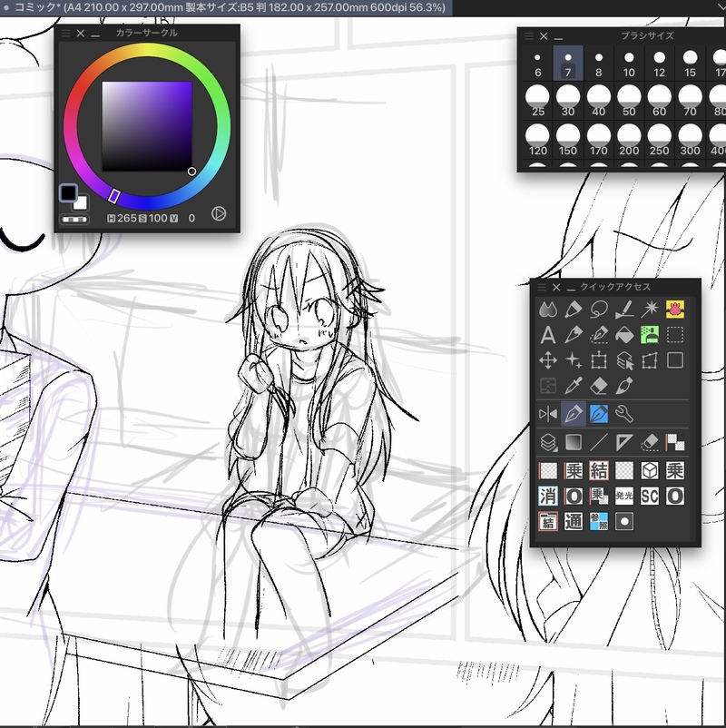Close the クイックアクセス panel

click(556, 288)
